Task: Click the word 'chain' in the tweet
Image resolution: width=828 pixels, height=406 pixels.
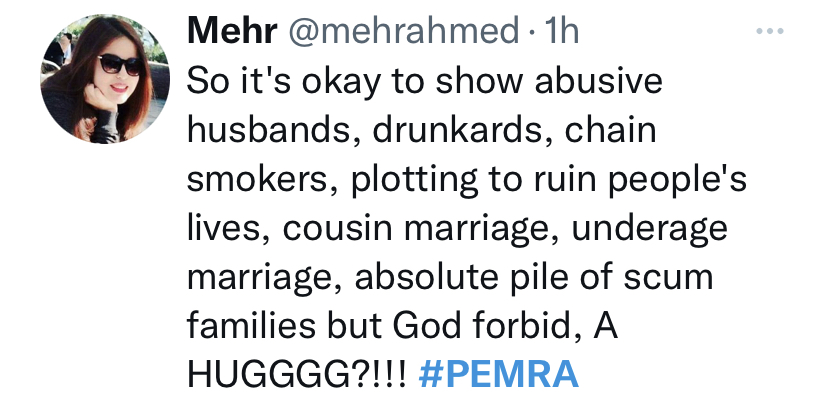Action: click(x=610, y=129)
